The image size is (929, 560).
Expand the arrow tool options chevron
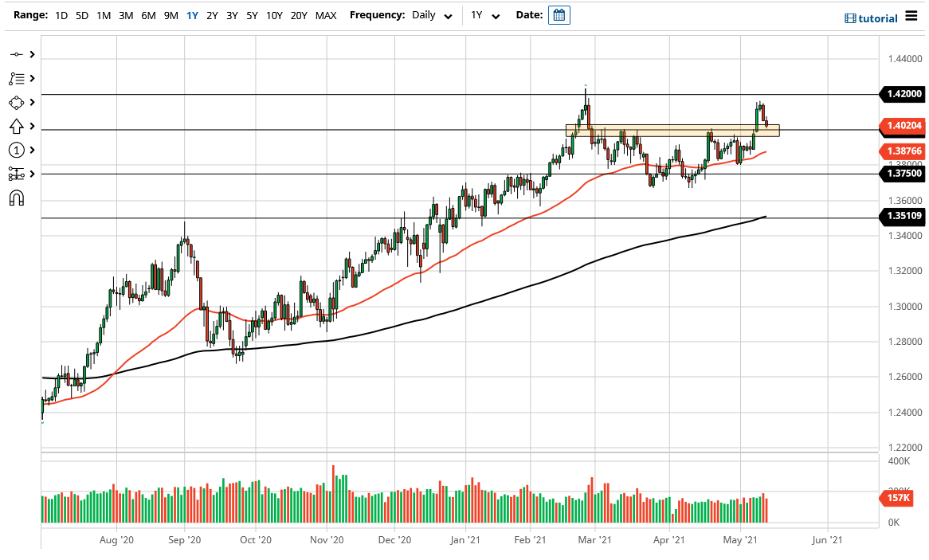(x=32, y=126)
